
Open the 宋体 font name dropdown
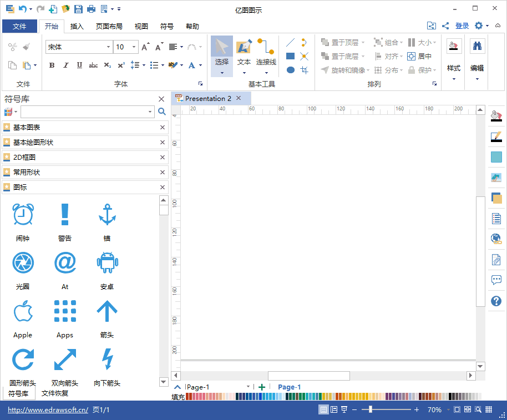pyautogui.click(x=108, y=47)
